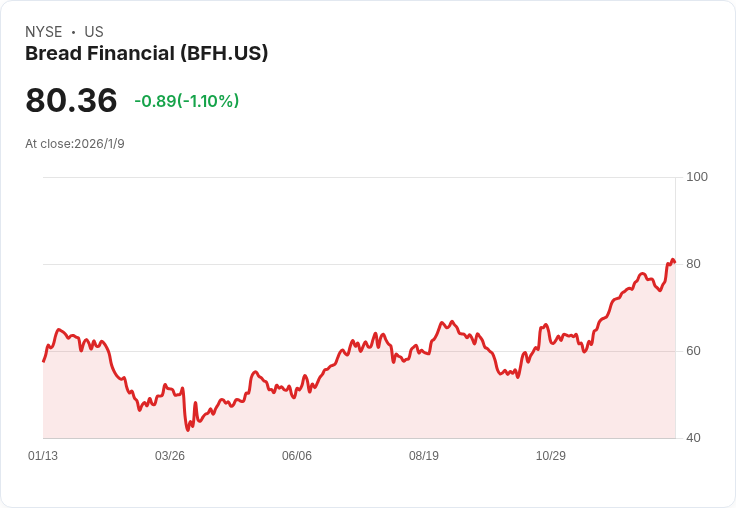Click the price line's leftmost starting point
Image resolution: width=736 pixels, height=508 pixels.
(x=44, y=361)
